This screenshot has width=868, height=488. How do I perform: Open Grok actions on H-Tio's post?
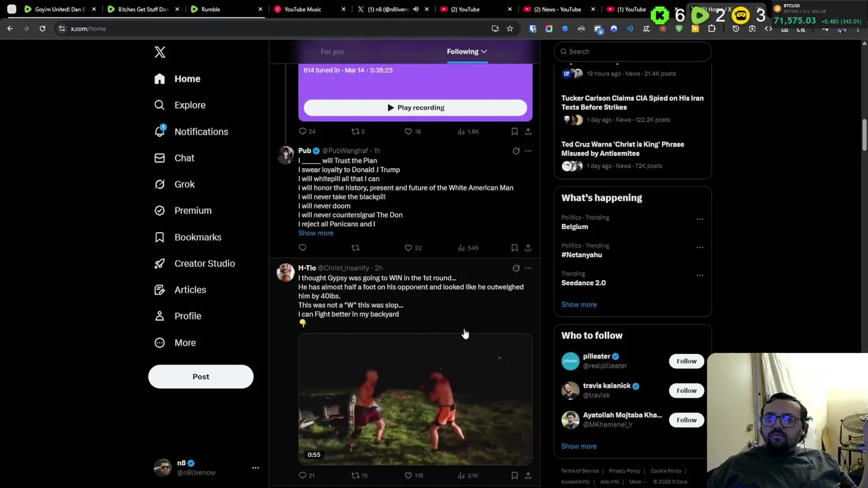pos(516,268)
